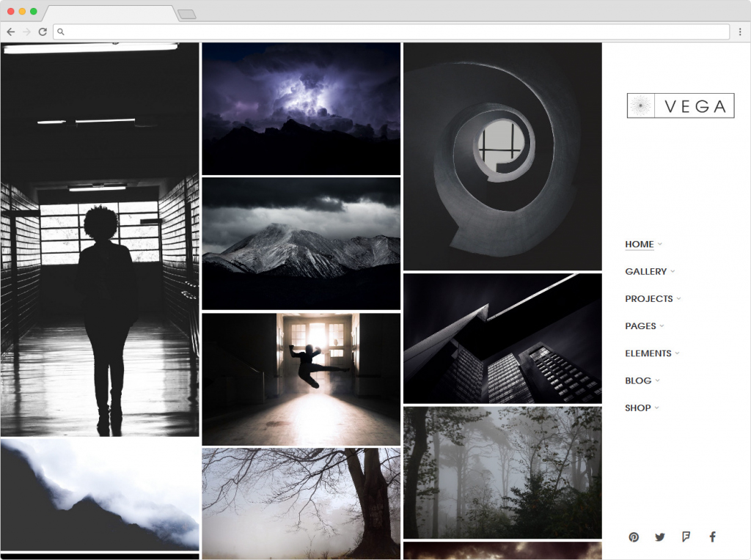
Task: Click the VEGA logo
Action: (x=680, y=106)
